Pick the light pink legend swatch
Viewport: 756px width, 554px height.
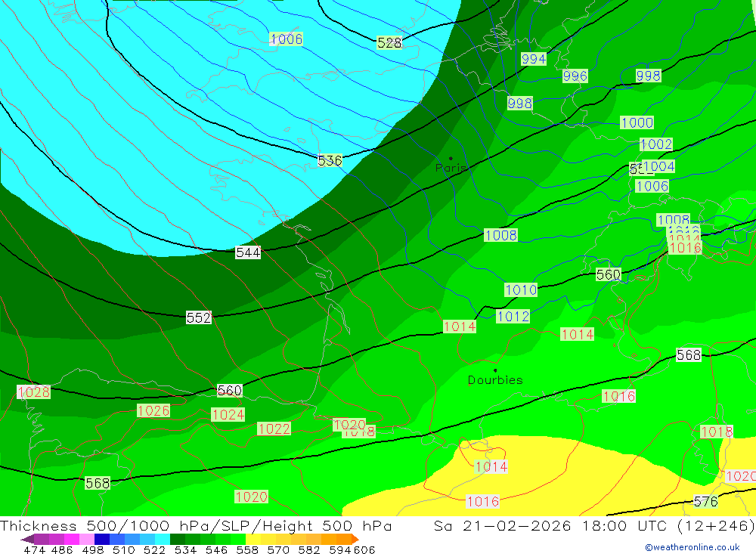click(x=87, y=539)
